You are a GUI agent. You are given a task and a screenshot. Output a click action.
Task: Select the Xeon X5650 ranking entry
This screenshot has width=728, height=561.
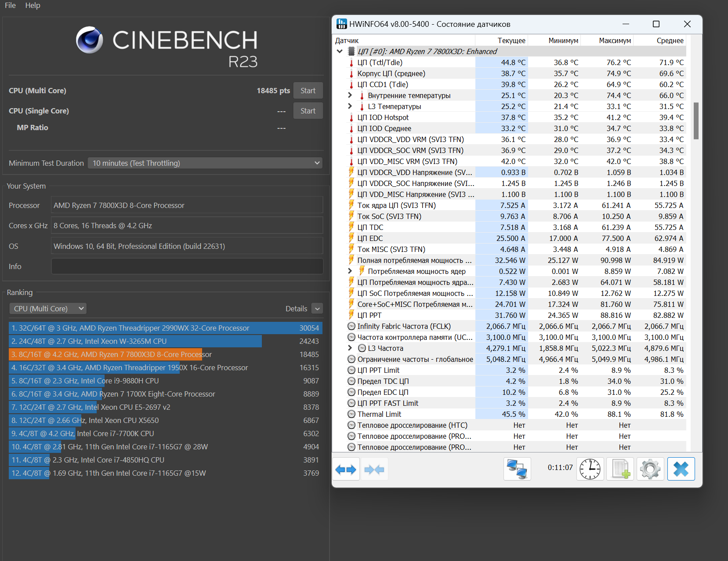click(x=166, y=420)
